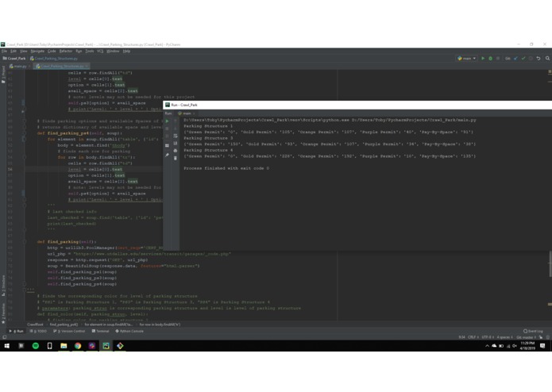This screenshot has width=552, height=392.
Task: Collapse the find_parking_ps4 function fold marker
Action: [x=25, y=133]
